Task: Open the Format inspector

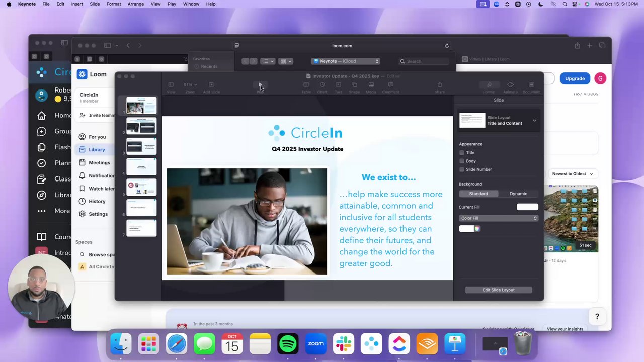Action: coord(489,85)
